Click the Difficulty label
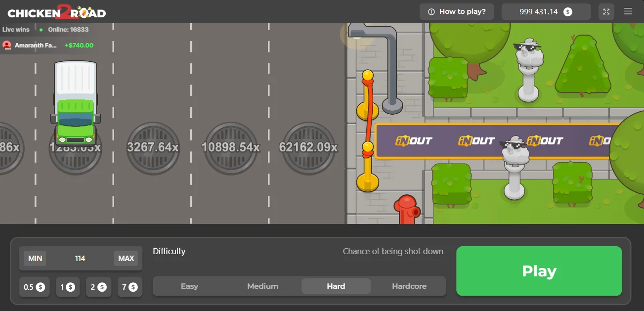The height and width of the screenshot is (311, 644). tap(169, 251)
